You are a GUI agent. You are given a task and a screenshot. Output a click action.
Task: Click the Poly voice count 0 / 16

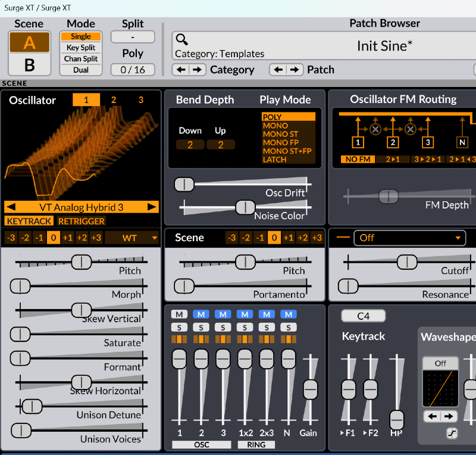pyautogui.click(x=133, y=70)
